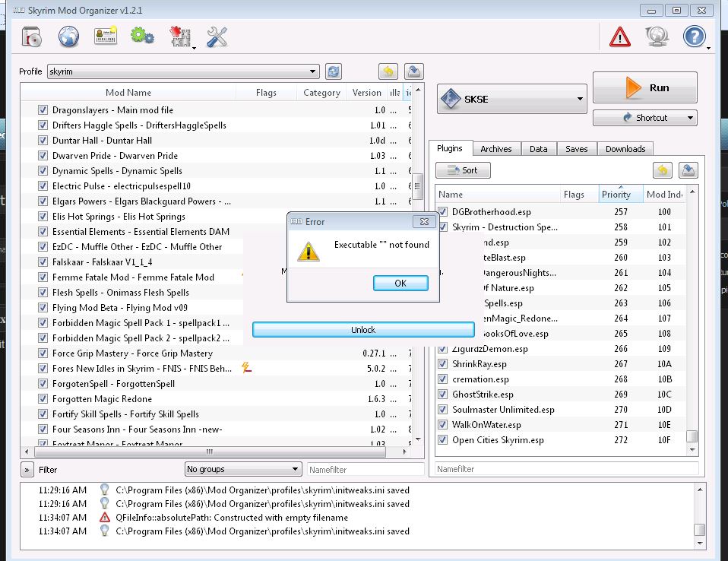Click the plugin list scrollbar thumb
728x561 pixels.
[692, 436]
